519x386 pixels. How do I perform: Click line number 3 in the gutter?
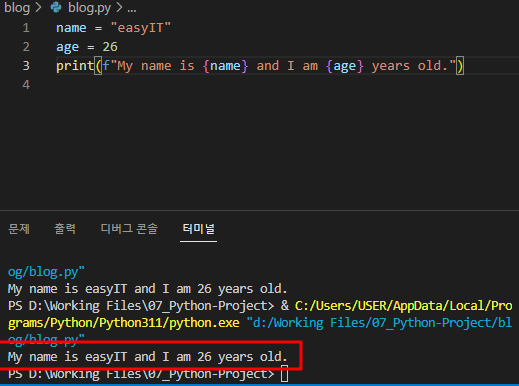click(26, 66)
